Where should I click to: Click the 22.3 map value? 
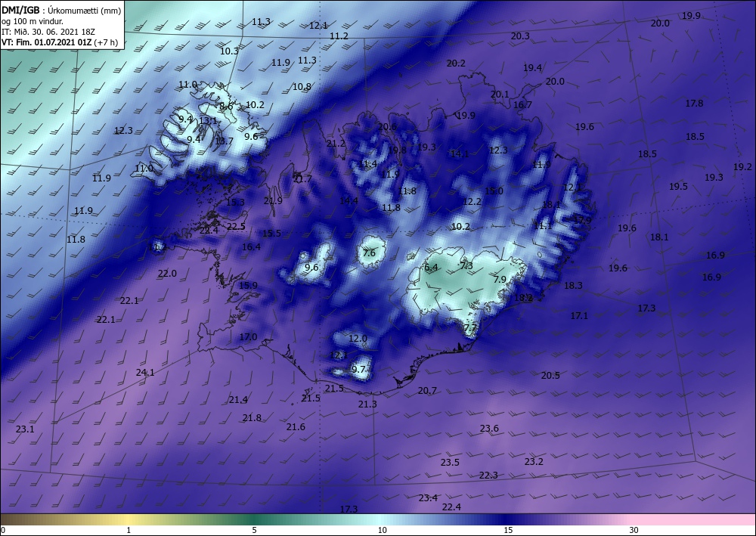(x=488, y=476)
